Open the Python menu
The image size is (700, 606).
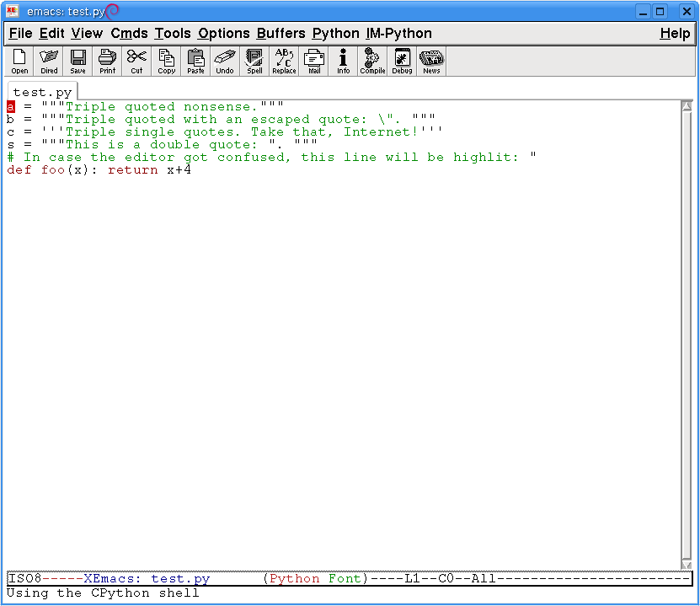(336, 34)
